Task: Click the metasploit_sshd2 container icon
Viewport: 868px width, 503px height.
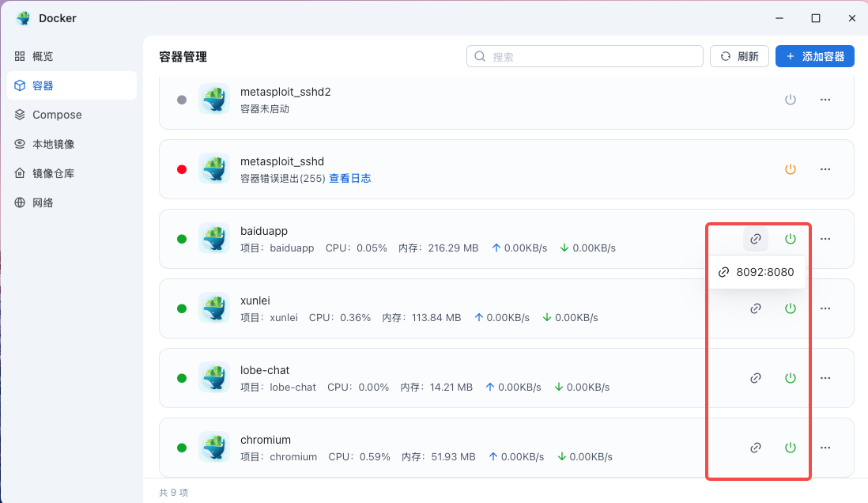Action: tap(214, 99)
